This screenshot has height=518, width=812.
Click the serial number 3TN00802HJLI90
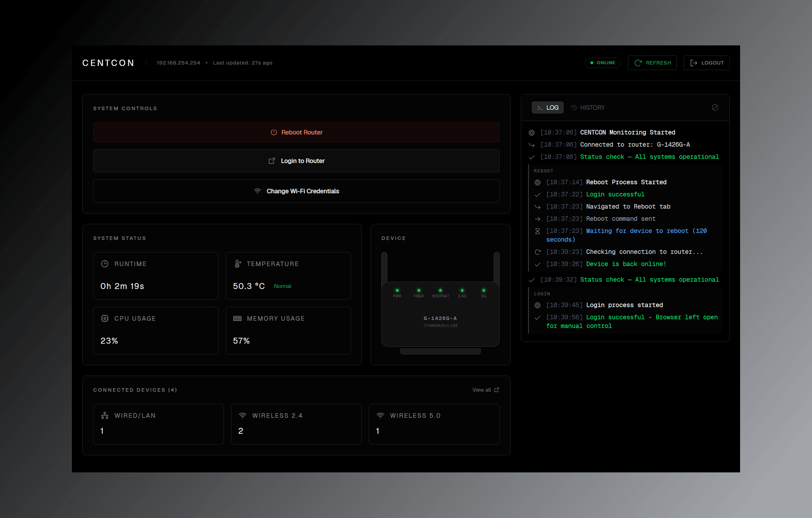(x=440, y=326)
